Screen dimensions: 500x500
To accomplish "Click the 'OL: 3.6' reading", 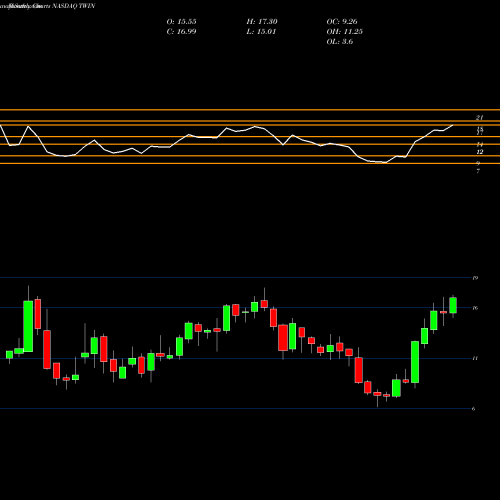I will [x=340, y=42].
